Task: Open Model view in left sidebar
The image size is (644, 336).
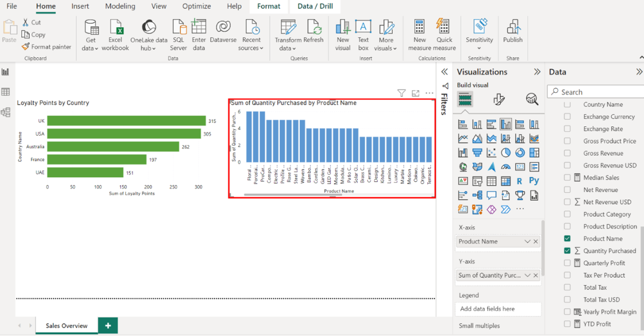Action: 6,112
